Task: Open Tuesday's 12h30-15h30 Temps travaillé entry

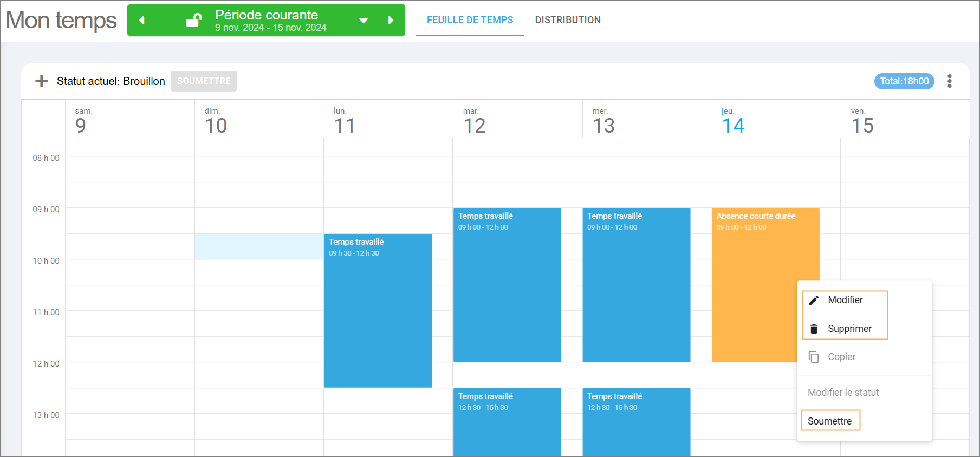Action: (x=507, y=422)
